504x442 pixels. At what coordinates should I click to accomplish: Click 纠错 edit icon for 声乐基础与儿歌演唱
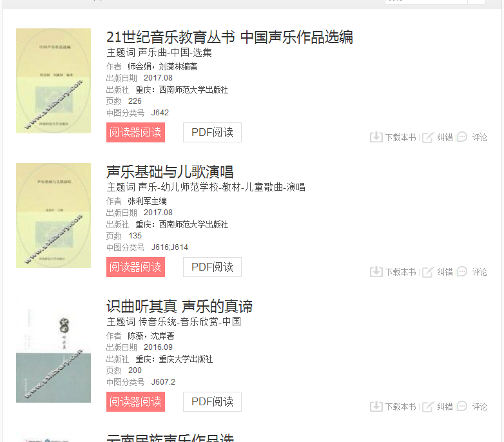click(428, 272)
